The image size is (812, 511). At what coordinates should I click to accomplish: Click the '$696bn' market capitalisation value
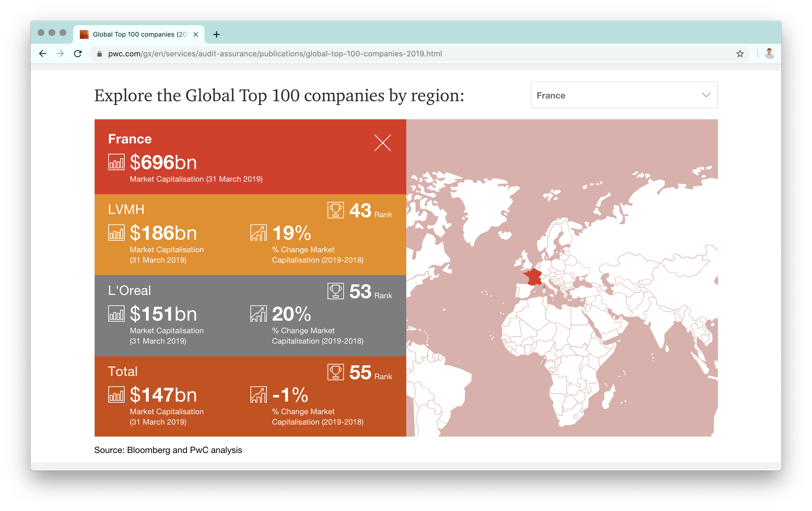pos(163,162)
